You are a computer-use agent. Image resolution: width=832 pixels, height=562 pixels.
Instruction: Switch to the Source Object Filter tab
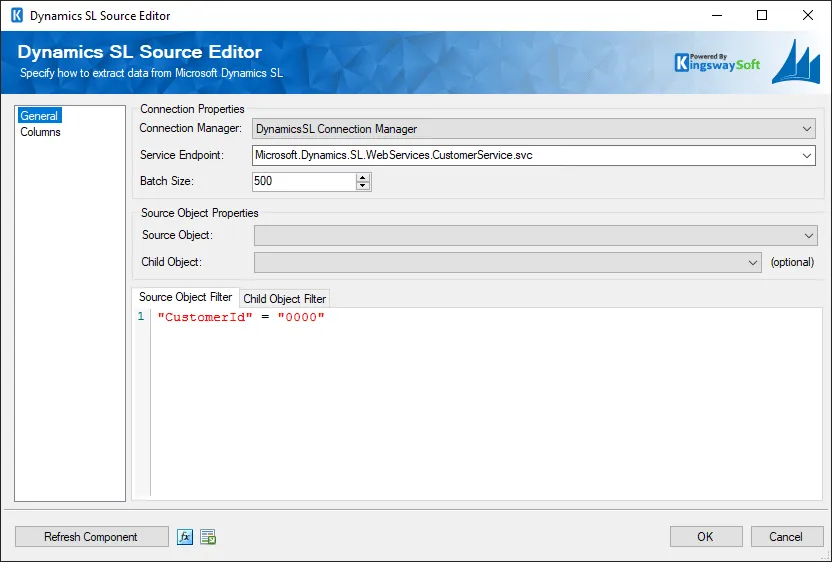(185, 297)
